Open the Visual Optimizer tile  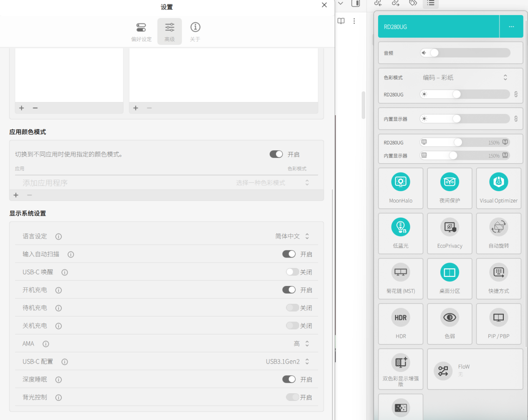[498, 188]
